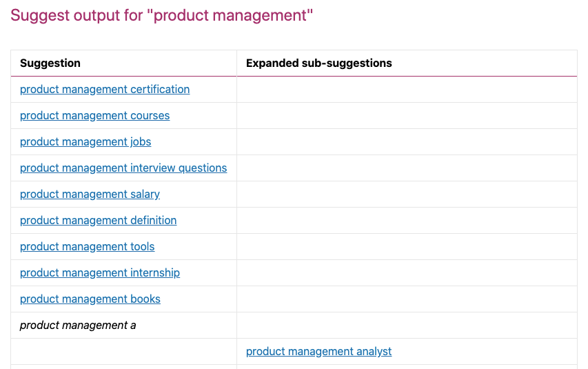Click the Expanded sub-suggestions column header
Viewport: 588px width, 369px height.
[318, 63]
